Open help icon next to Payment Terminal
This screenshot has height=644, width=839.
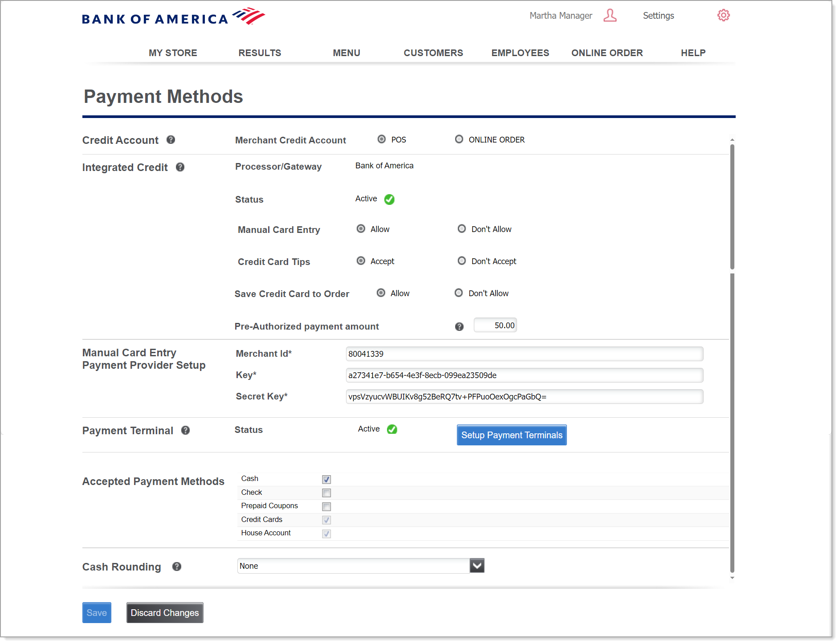[x=185, y=430]
